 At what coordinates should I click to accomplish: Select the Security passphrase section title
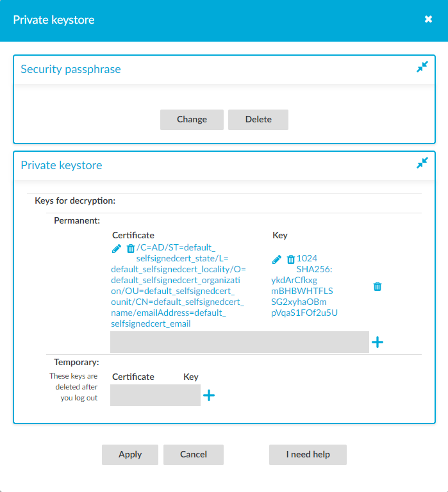tap(71, 69)
